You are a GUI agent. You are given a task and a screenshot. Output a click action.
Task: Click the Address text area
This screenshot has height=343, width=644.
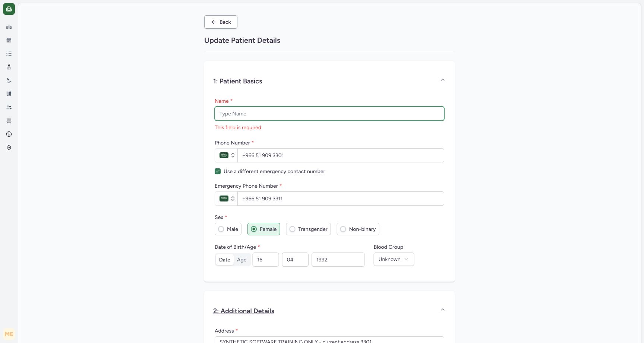tap(329, 340)
